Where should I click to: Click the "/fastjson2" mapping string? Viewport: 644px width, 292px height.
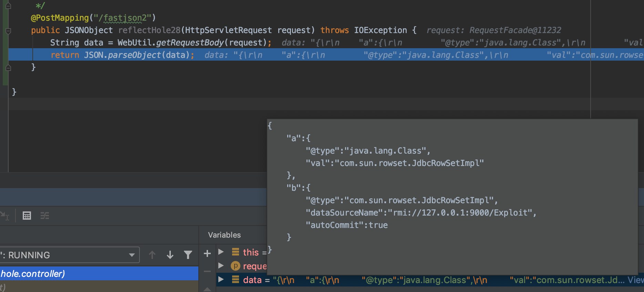click(x=123, y=18)
